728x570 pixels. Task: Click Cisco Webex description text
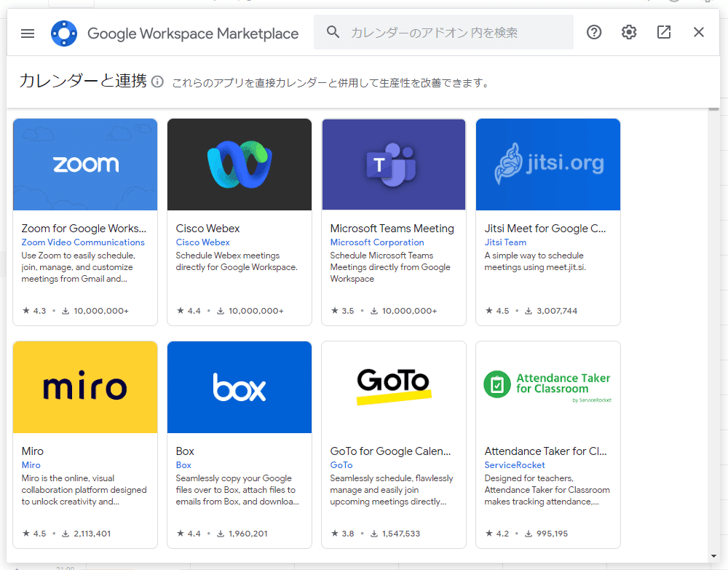tap(237, 261)
